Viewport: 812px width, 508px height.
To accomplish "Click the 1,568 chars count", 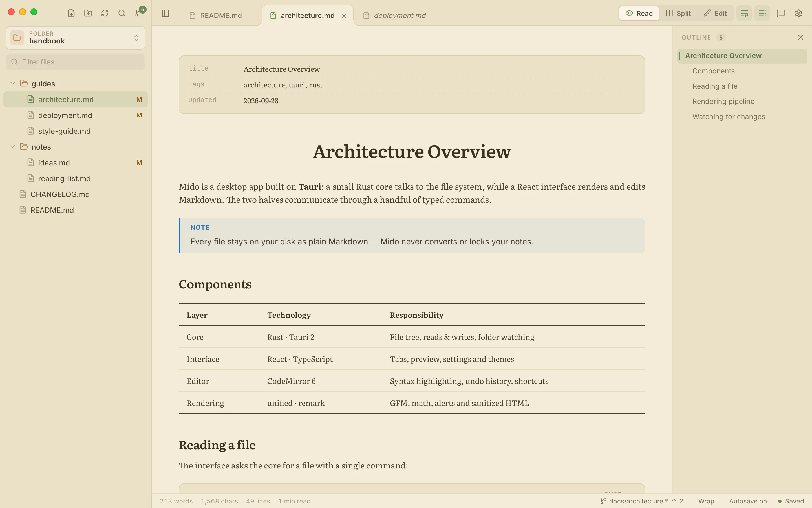I will pos(219,501).
